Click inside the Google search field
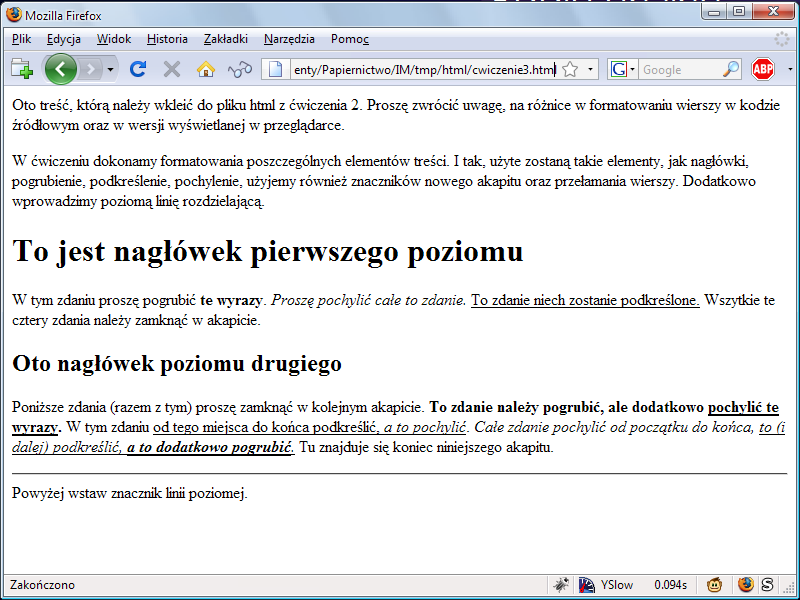 click(x=681, y=69)
